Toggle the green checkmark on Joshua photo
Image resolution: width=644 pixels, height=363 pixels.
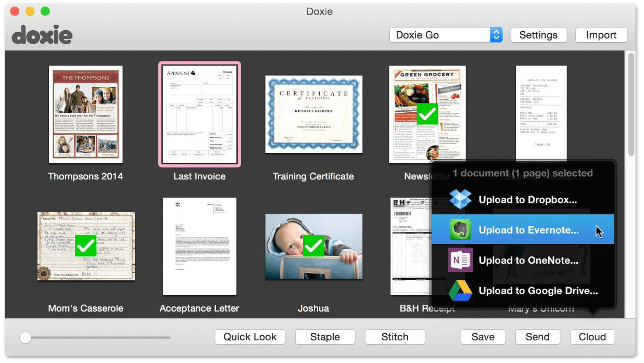(313, 245)
